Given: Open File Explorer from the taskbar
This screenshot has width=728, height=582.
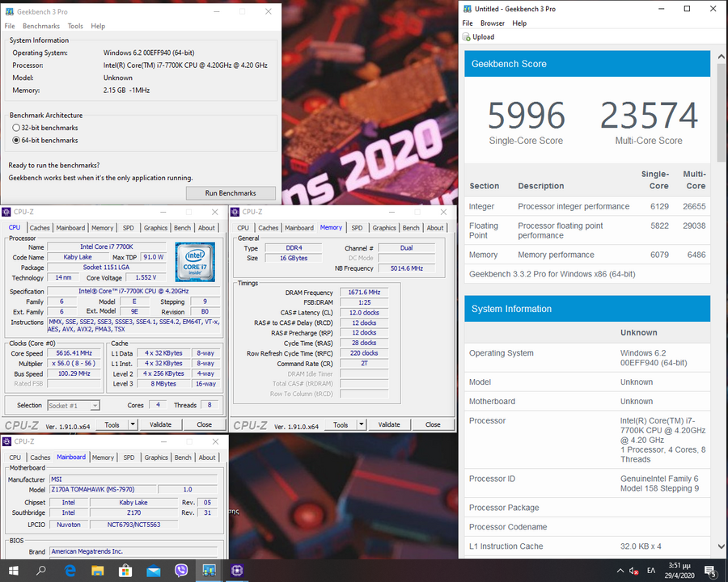Looking at the screenshot, I should click(x=98, y=571).
